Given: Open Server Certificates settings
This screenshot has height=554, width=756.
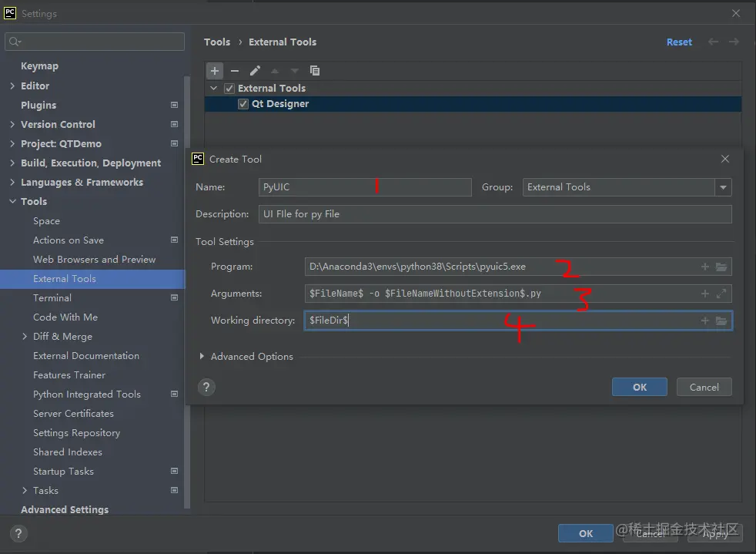Looking at the screenshot, I should pos(73,414).
